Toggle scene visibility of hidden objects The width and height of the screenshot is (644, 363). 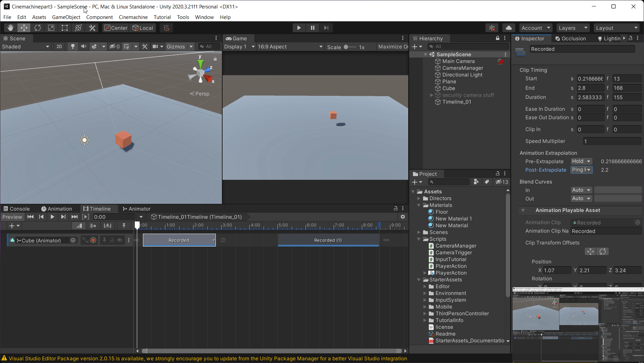coord(114,47)
